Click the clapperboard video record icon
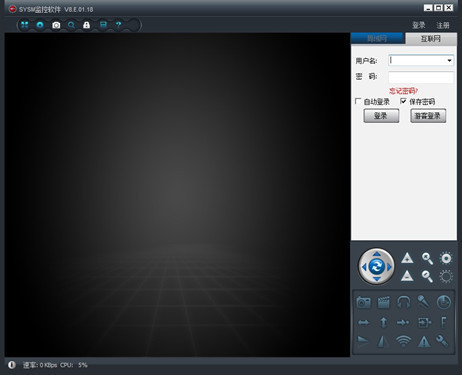462x375 pixels. click(x=384, y=302)
